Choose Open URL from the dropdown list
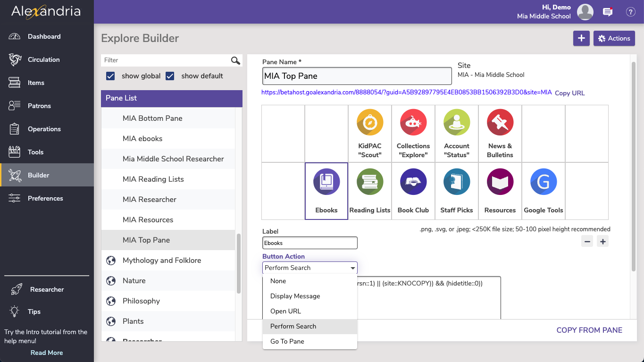This screenshot has height=362, width=644. [x=285, y=311]
